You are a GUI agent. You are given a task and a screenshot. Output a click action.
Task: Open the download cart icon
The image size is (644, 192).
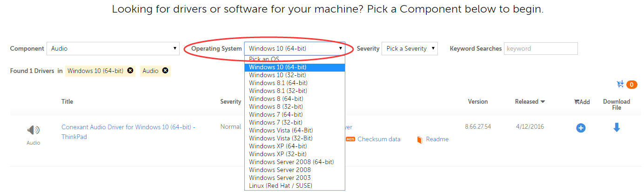(620, 84)
